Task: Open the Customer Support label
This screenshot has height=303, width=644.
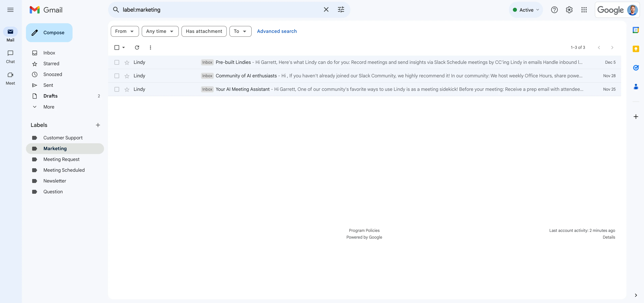Action: click(63, 138)
